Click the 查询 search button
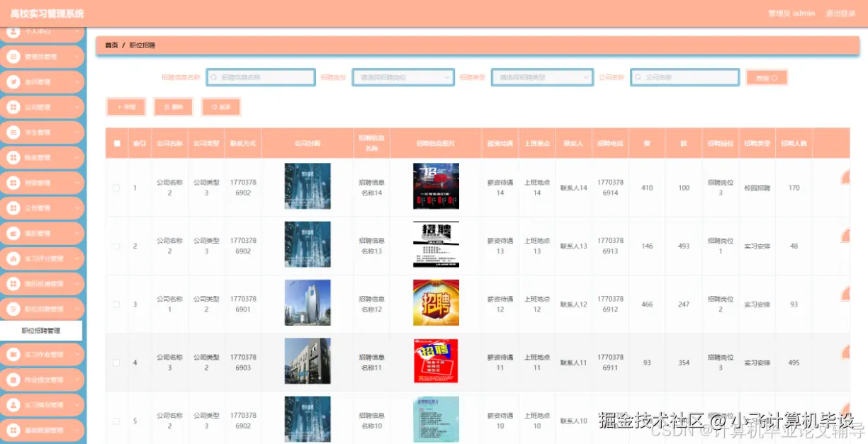868x444 pixels. point(767,78)
